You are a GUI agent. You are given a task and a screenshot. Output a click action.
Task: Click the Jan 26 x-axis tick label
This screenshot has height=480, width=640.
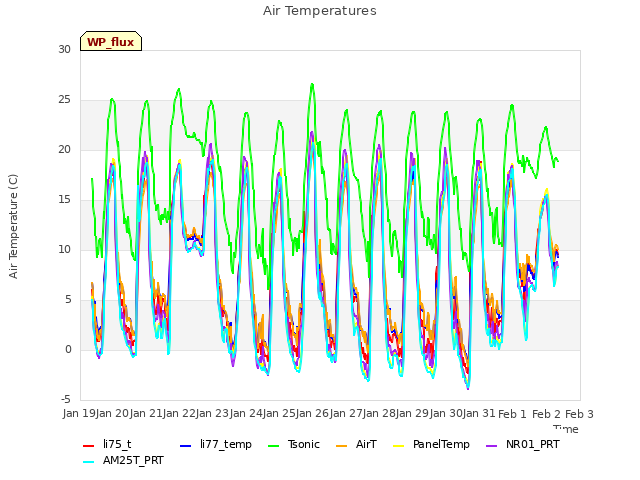tap(313, 413)
